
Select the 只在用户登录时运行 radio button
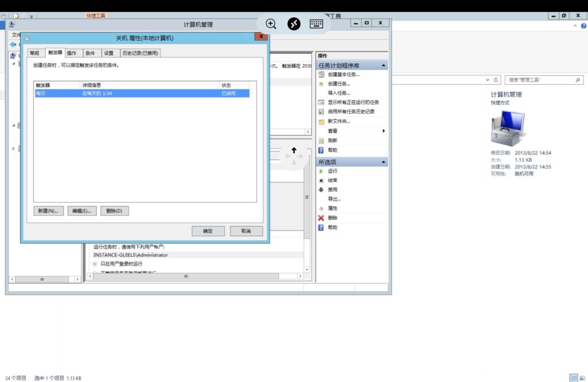95,263
